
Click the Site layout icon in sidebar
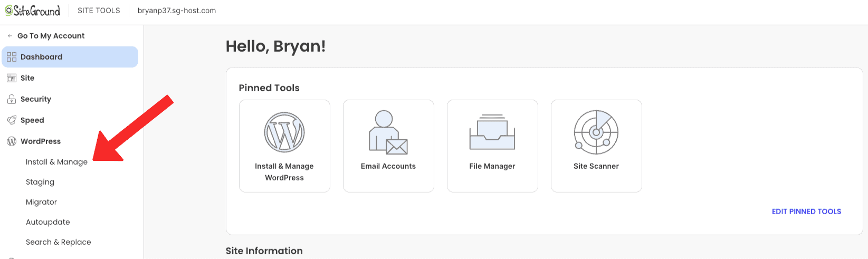[12, 78]
